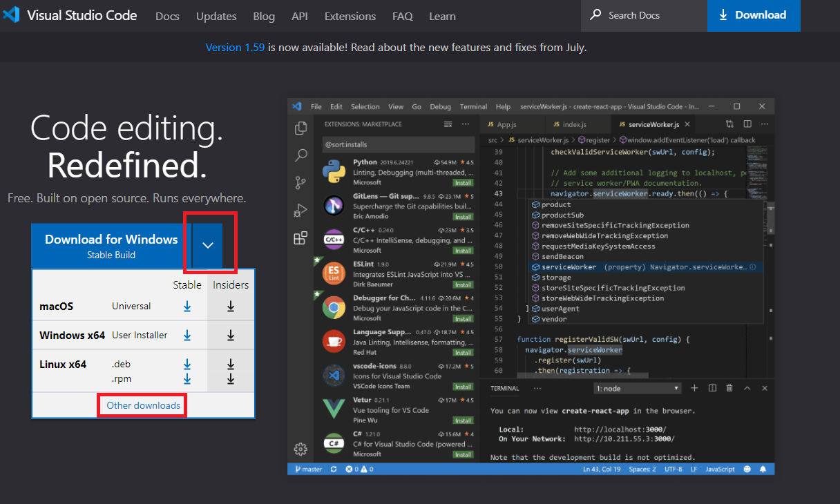The width and height of the screenshot is (840, 504).
Task: Open the FAQ nav item
Action: tap(403, 16)
